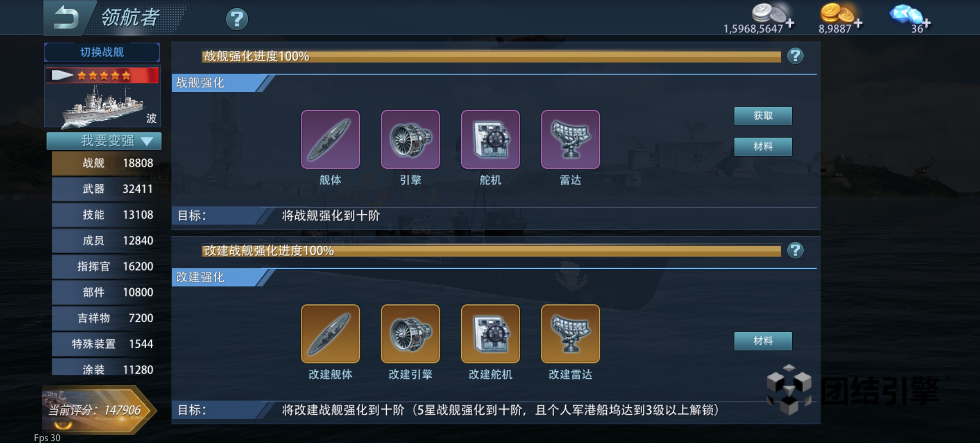Click 材料 button in 改建强化 section
This screenshot has height=443, width=980.
(x=763, y=341)
